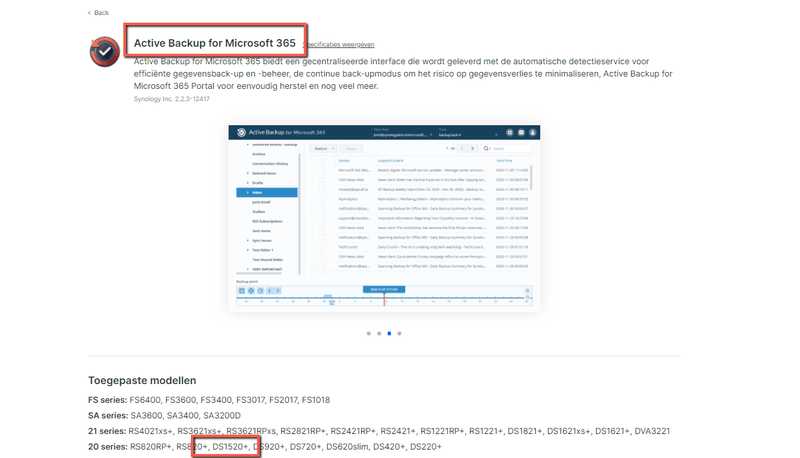Click the zoom-in icon at timeline right
This screenshot has width=800, height=458.
528,291
